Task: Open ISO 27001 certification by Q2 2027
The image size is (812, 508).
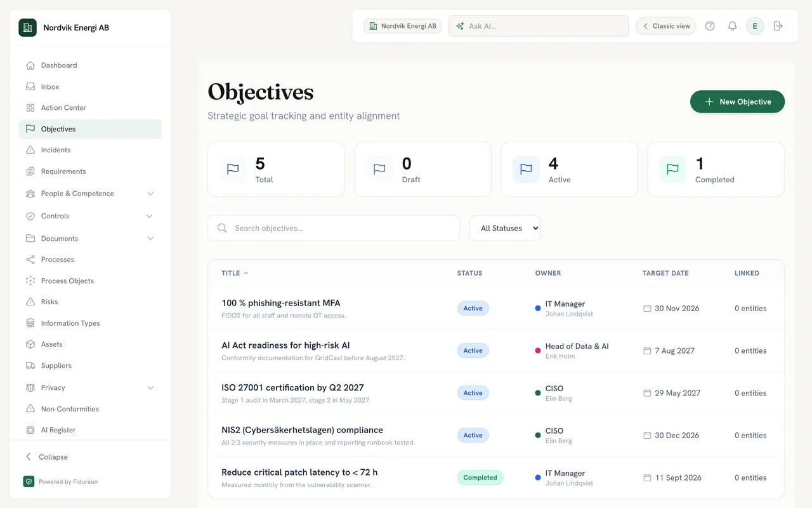Action: (x=292, y=387)
